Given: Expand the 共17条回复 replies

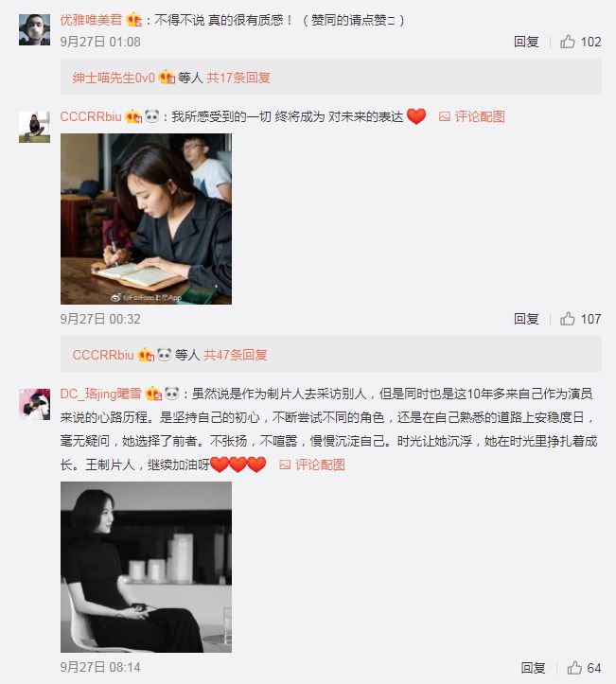Looking at the screenshot, I should click(238, 78).
